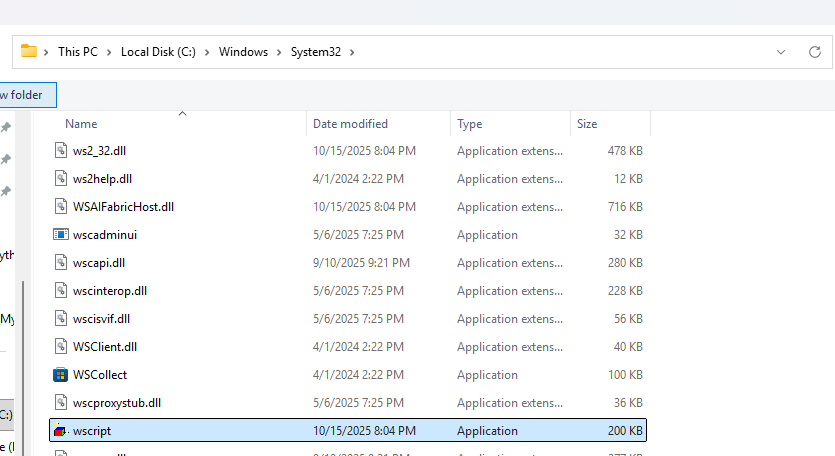Select the wscript application icon
Viewport: 835px width, 456px height.
[x=62, y=431]
